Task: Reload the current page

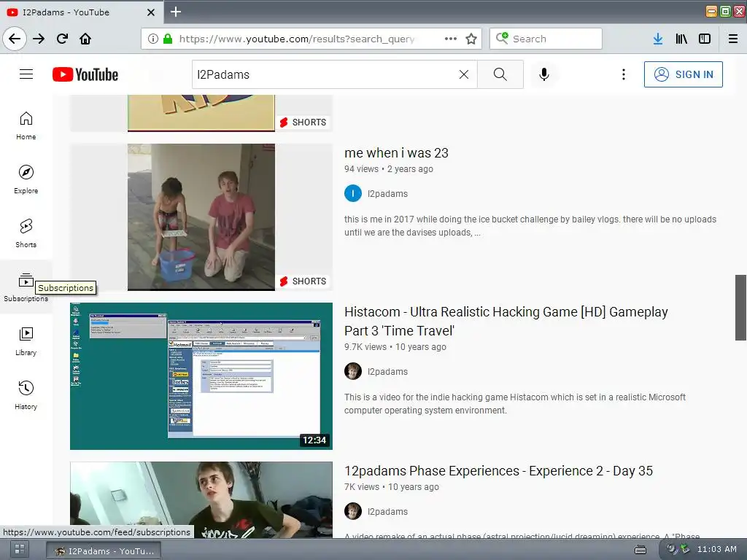Action: pyautogui.click(x=63, y=39)
